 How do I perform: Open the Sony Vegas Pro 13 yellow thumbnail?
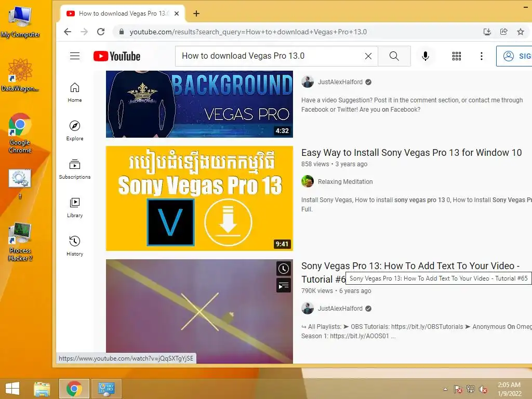[x=199, y=198]
